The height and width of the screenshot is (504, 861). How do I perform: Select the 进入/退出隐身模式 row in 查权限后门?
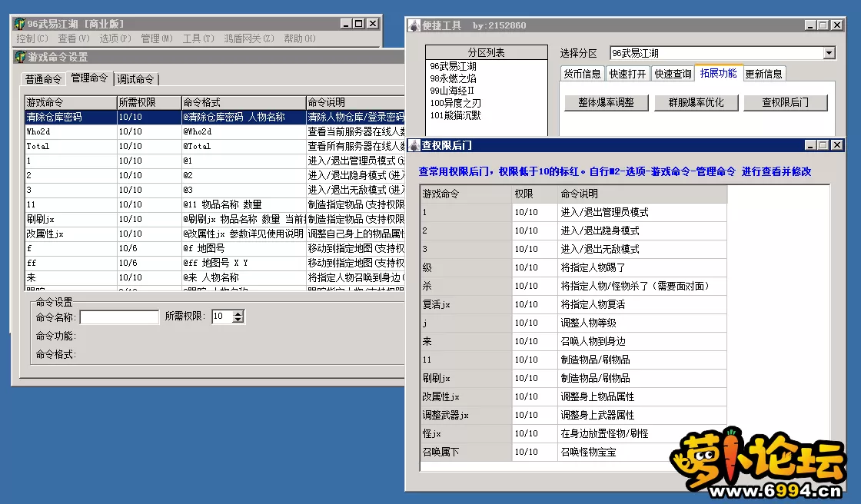pos(573,230)
